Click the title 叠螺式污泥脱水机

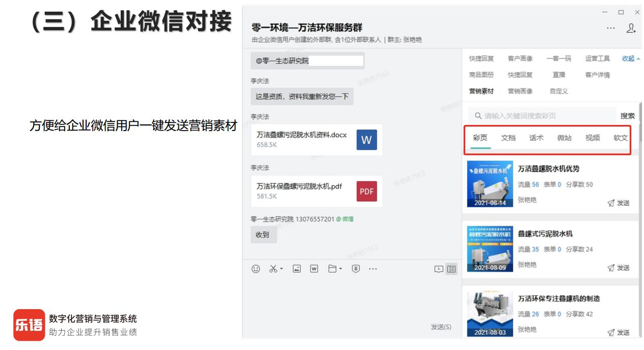(545, 234)
